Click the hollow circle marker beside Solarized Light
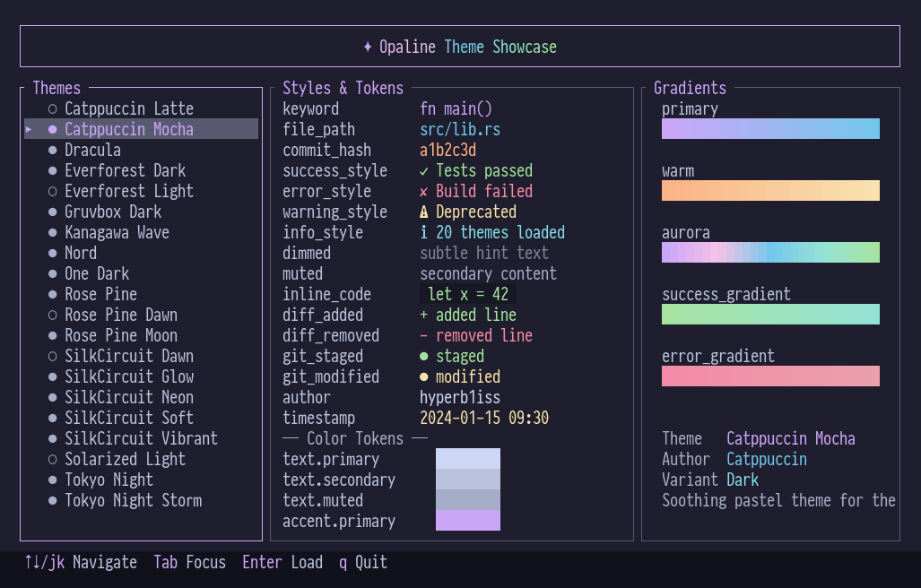The height and width of the screenshot is (588, 921). coord(52,460)
